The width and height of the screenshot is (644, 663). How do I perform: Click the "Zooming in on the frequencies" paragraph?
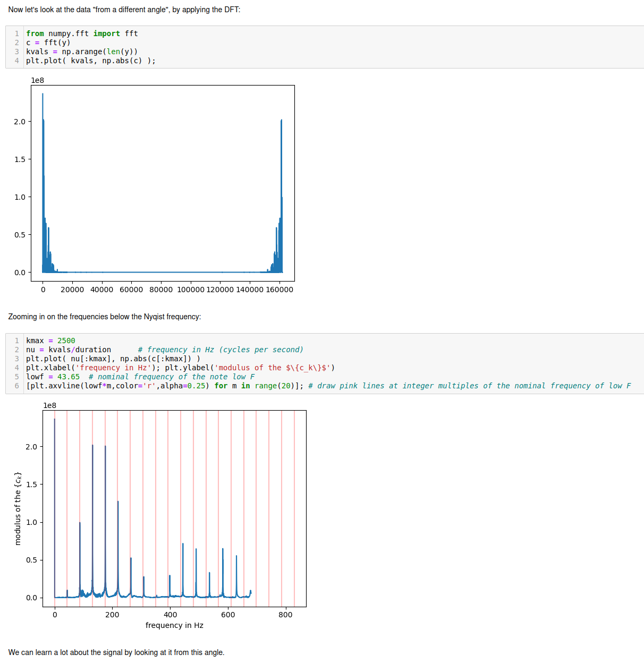pyautogui.click(x=105, y=317)
